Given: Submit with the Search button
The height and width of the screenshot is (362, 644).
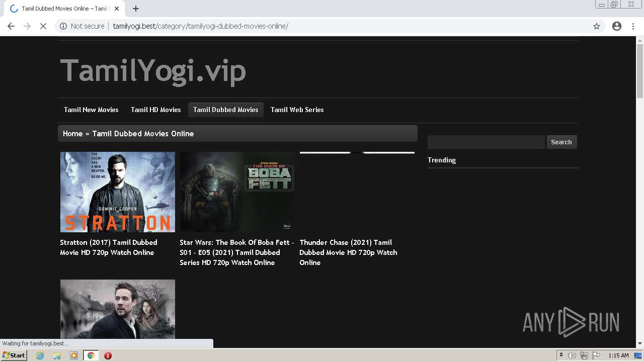Looking at the screenshot, I should (x=561, y=142).
